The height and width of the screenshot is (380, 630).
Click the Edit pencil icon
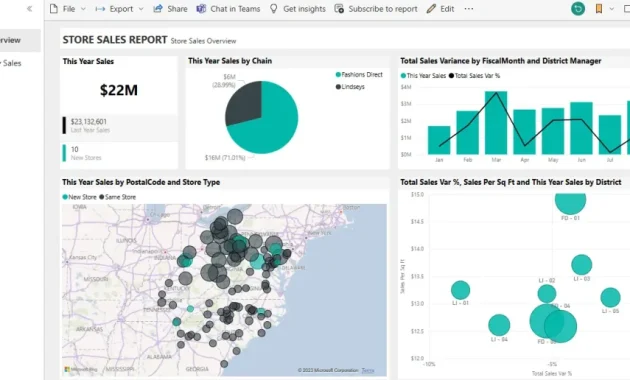(431, 8)
